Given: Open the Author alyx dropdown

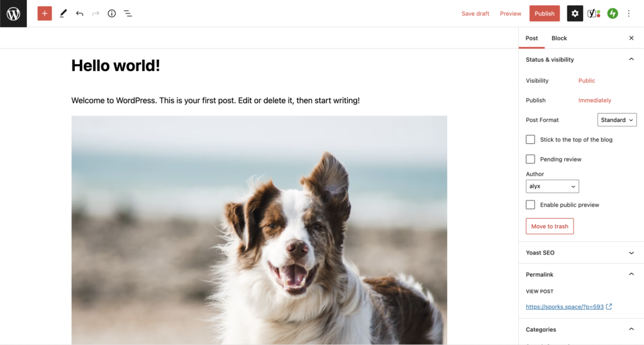Looking at the screenshot, I should (552, 186).
